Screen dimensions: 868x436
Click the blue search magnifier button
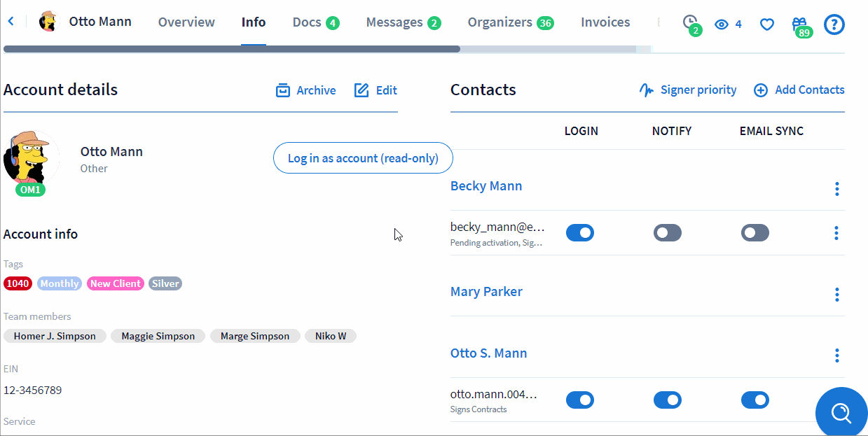click(841, 413)
